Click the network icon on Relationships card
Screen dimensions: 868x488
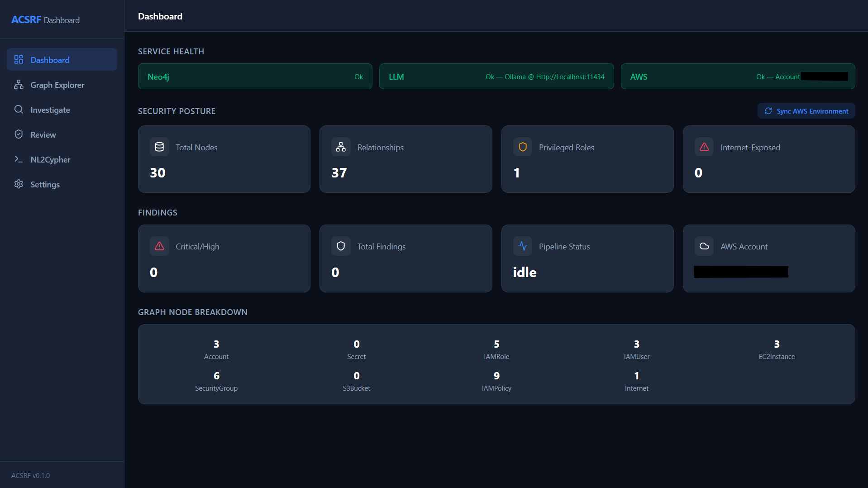pyautogui.click(x=341, y=147)
